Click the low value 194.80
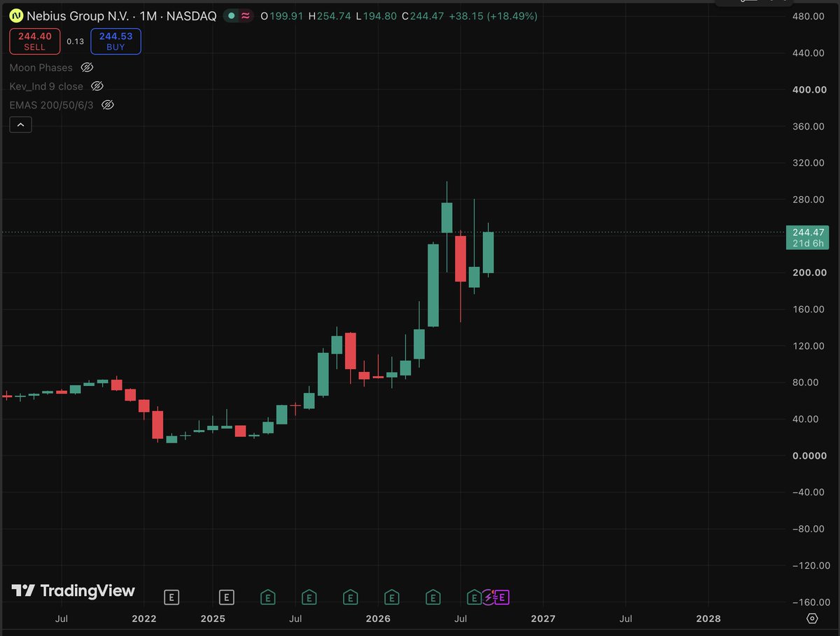 [x=381, y=15]
